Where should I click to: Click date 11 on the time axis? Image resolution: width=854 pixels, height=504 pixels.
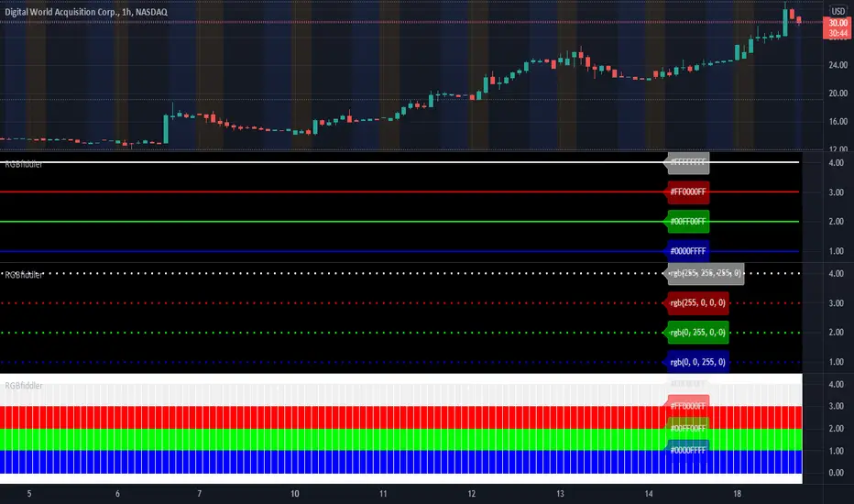[x=383, y=494]
